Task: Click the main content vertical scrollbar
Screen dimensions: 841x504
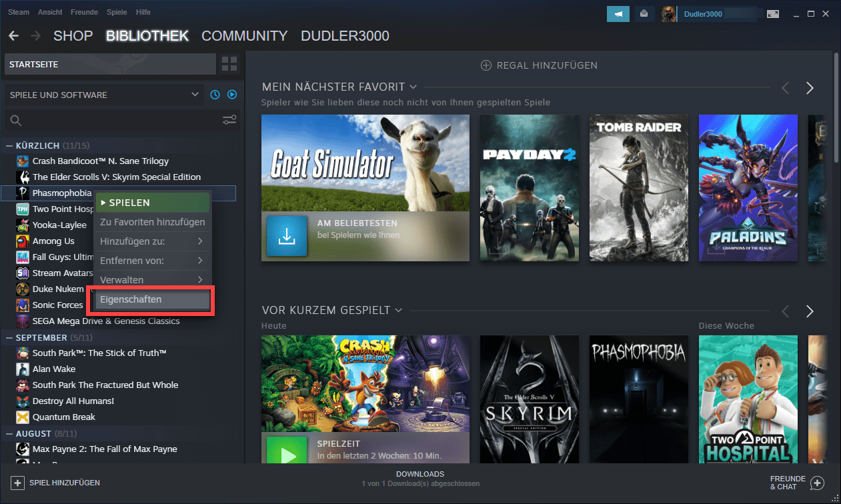Action: (837, 107)
